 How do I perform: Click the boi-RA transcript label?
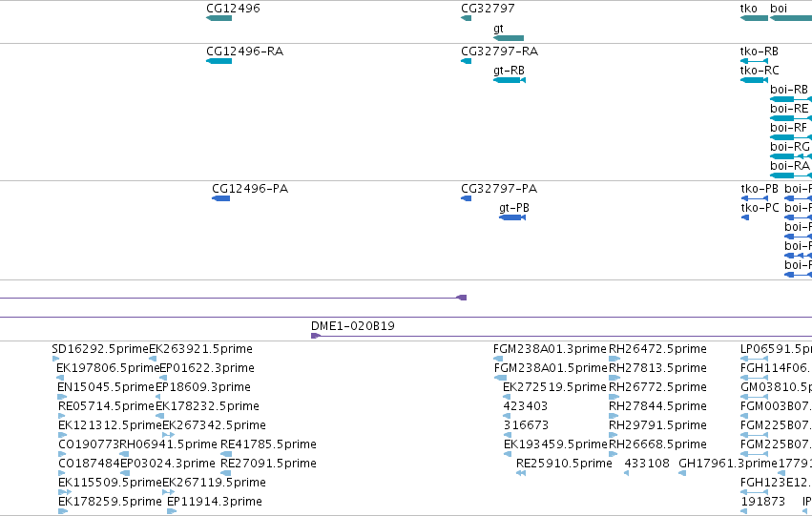(789, 166)
